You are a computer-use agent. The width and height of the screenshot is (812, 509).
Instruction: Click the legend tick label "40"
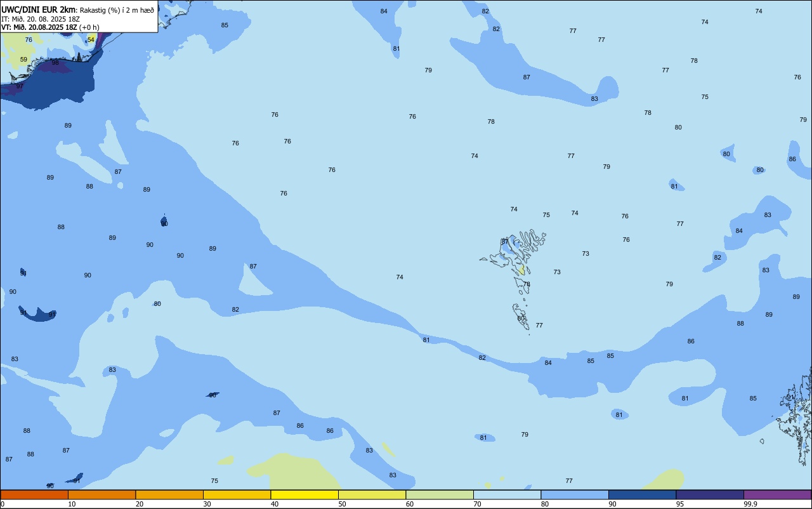click(x=275, y=504)
